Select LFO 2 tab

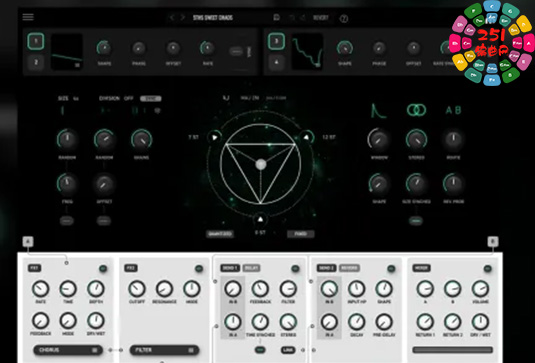pos(36,62)
